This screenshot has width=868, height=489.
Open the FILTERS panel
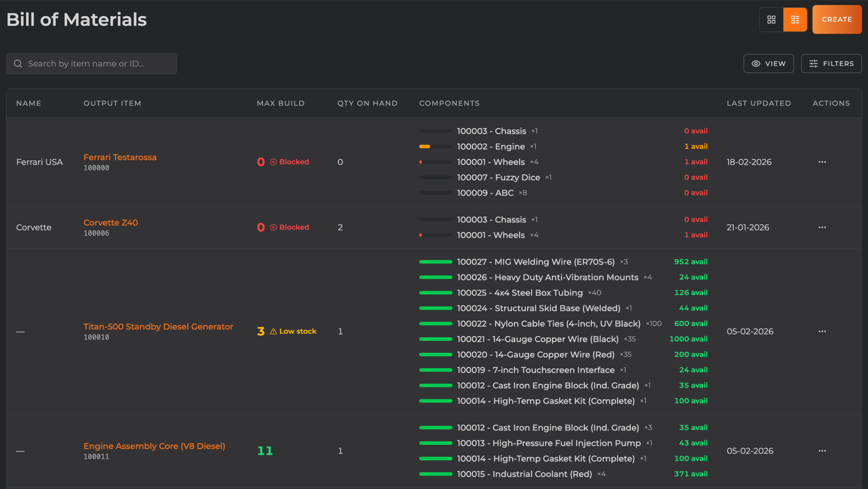coord(831,64)
